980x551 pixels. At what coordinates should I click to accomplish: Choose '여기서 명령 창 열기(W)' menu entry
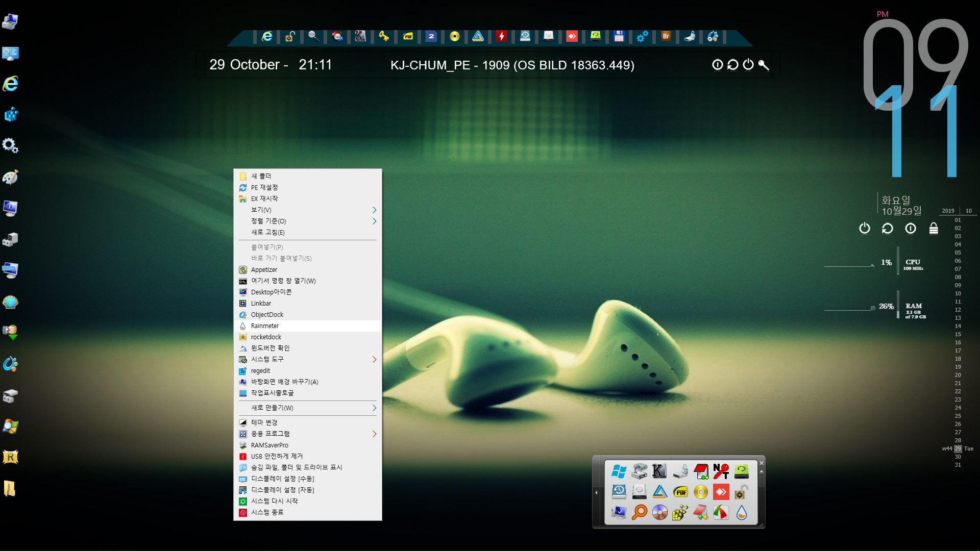307,281
